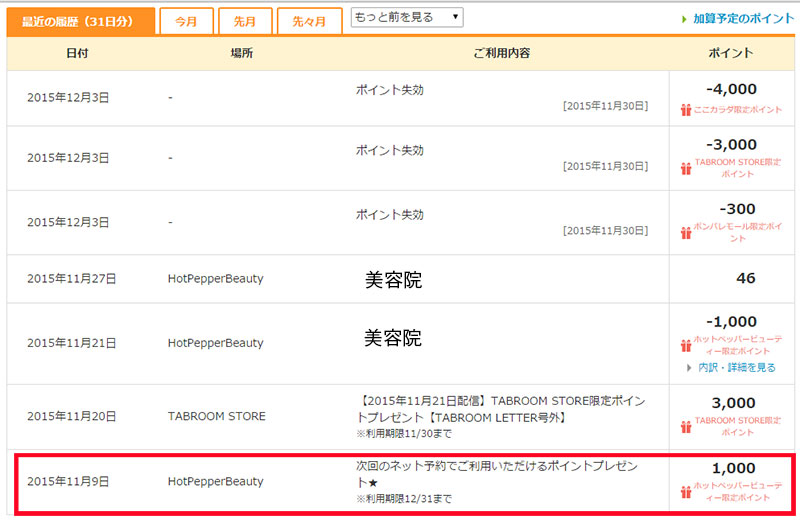The width and height of the screenshot is (800, 528).
Task: Click the triangle before 内訳・詳細を見る
Action: (689, 367)
